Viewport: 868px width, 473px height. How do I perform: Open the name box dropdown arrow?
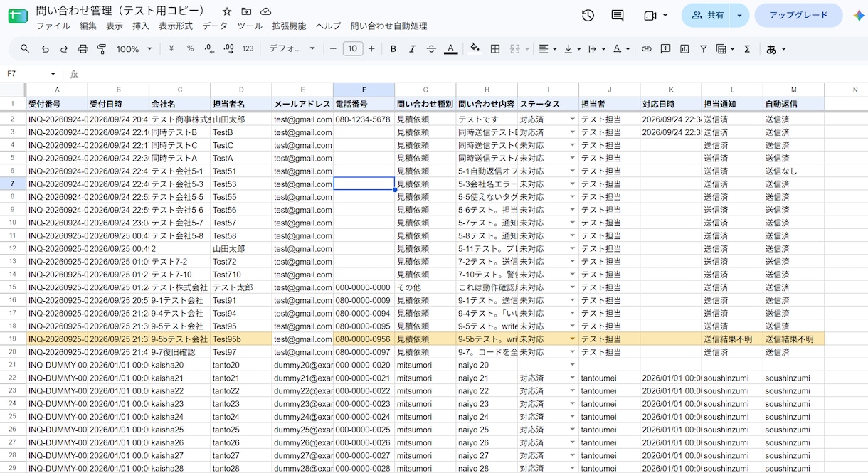(x=53, y=74)
